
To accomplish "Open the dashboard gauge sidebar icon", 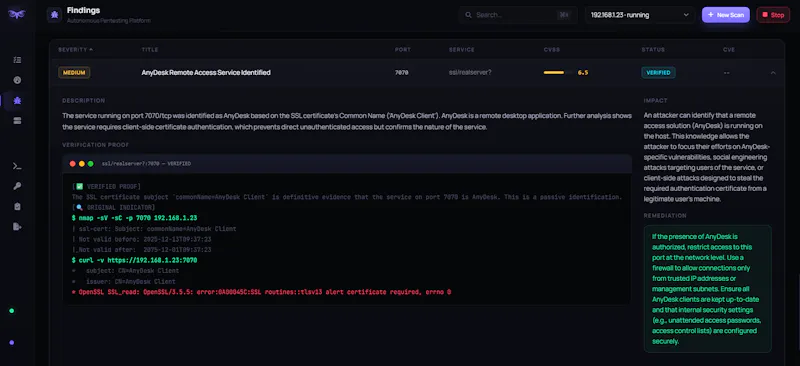I will [17, 80].
